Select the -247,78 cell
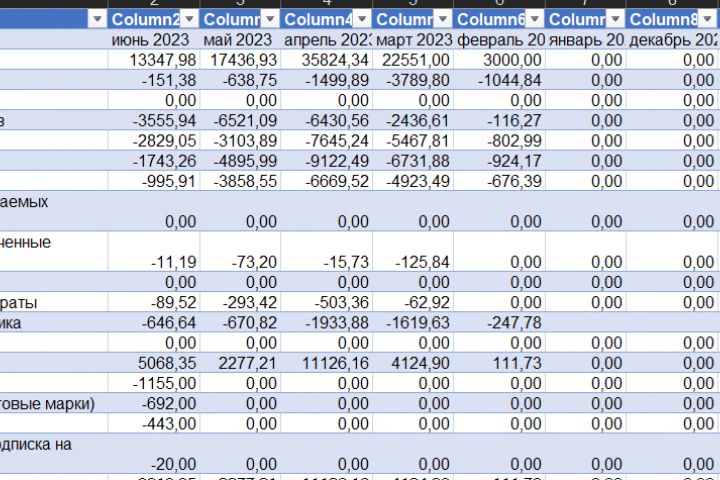This screenshot has height=480, width=720. [499, 322]
